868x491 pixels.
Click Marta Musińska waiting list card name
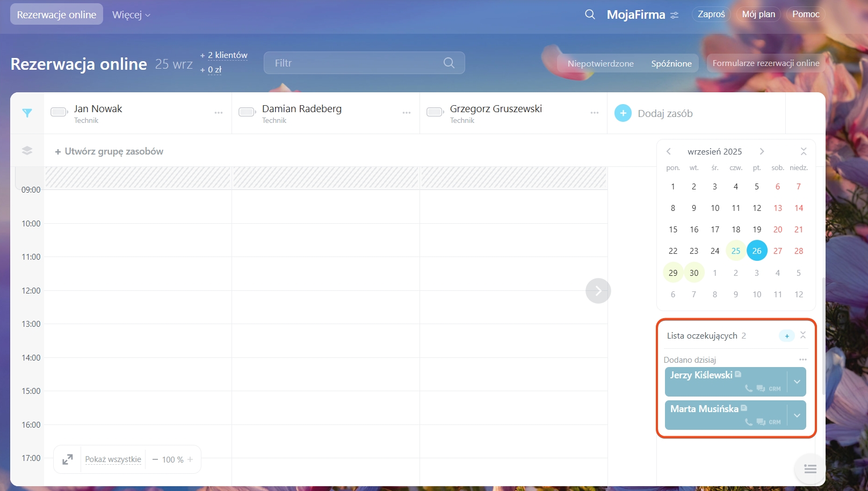coord(705,409)
